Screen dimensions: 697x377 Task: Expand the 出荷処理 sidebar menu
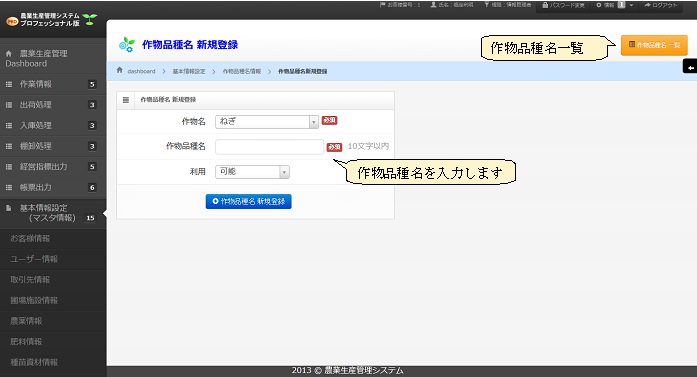tap(52, 105)
